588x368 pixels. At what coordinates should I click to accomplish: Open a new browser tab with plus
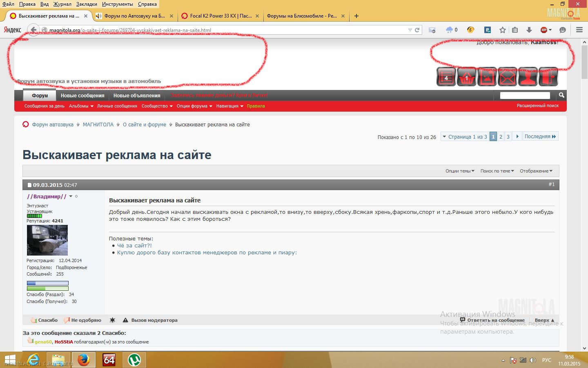coord(356,16)
